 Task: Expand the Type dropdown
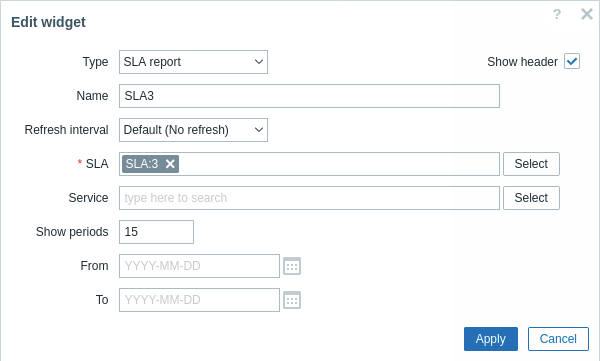point(193,62)
